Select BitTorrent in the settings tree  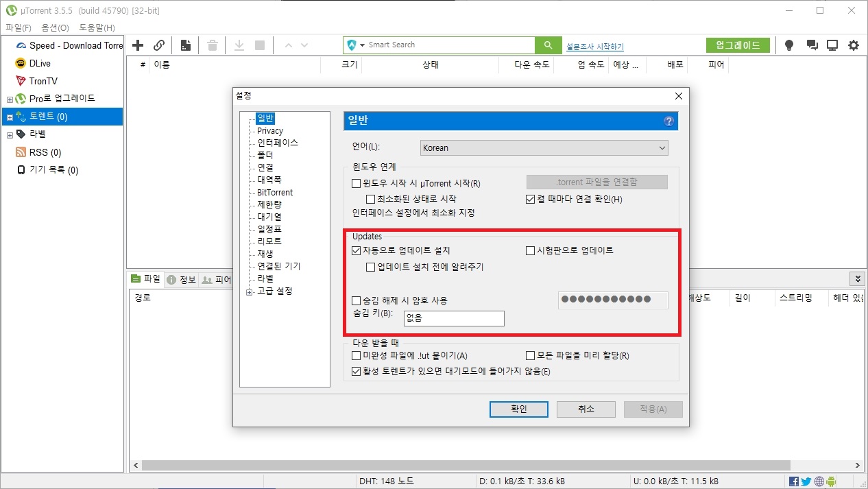pos(275,193)
